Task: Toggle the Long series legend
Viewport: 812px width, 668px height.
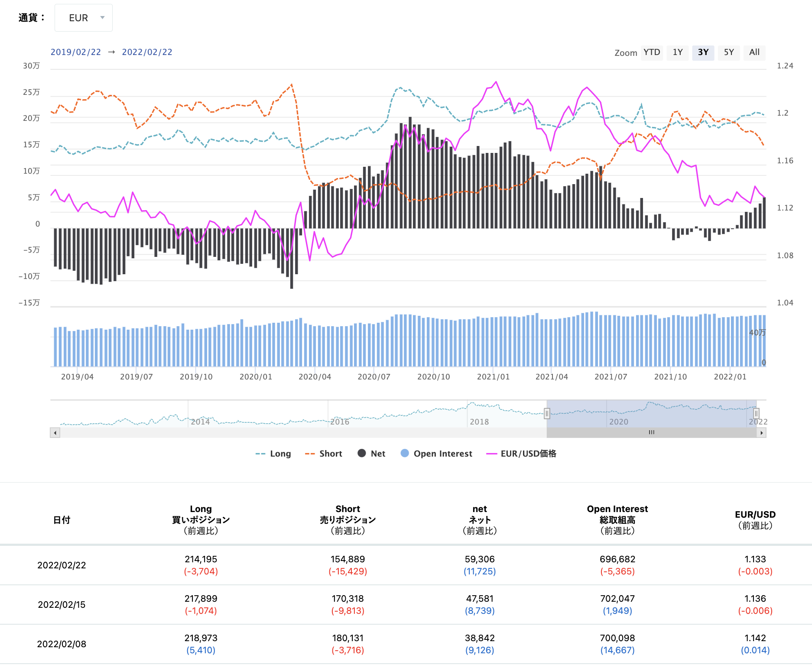Action: [x=273, y=454]
